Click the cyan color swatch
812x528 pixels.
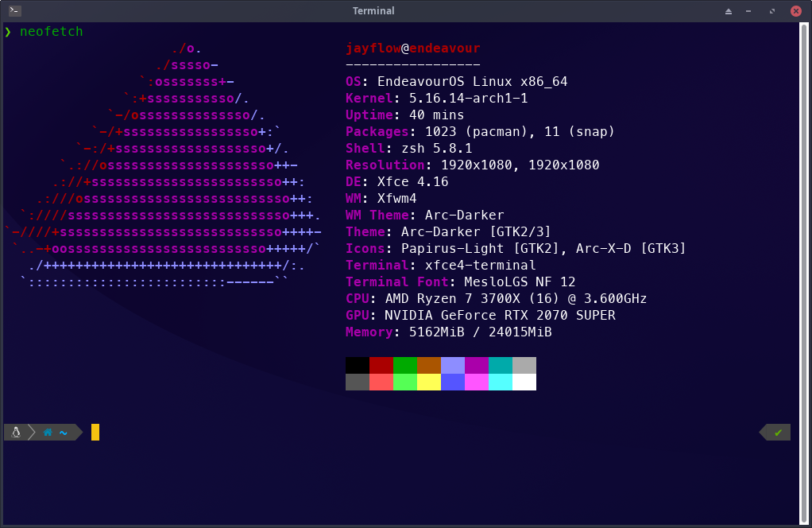(501, 382)
